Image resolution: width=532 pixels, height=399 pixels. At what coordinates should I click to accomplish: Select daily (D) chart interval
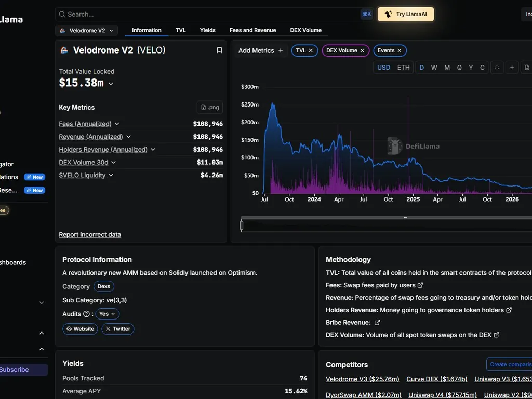click(422, 68)
